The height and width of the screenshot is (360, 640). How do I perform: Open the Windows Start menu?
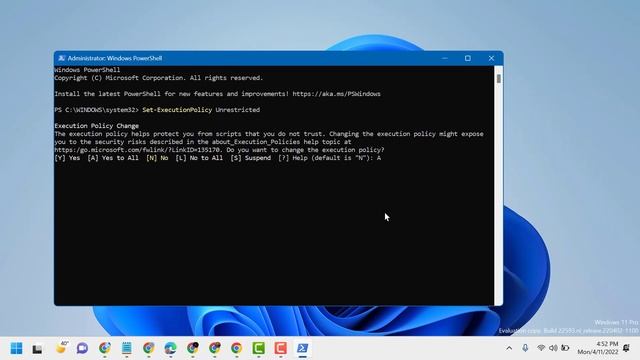pyautogui.click(x=16, y=348)
